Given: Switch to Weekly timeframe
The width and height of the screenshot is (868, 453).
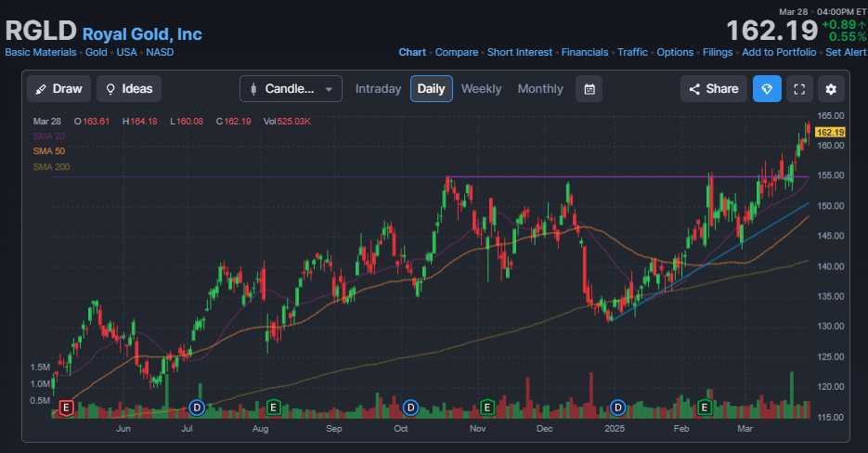Looking at the screenshot, I should click(x=481, y=88).
